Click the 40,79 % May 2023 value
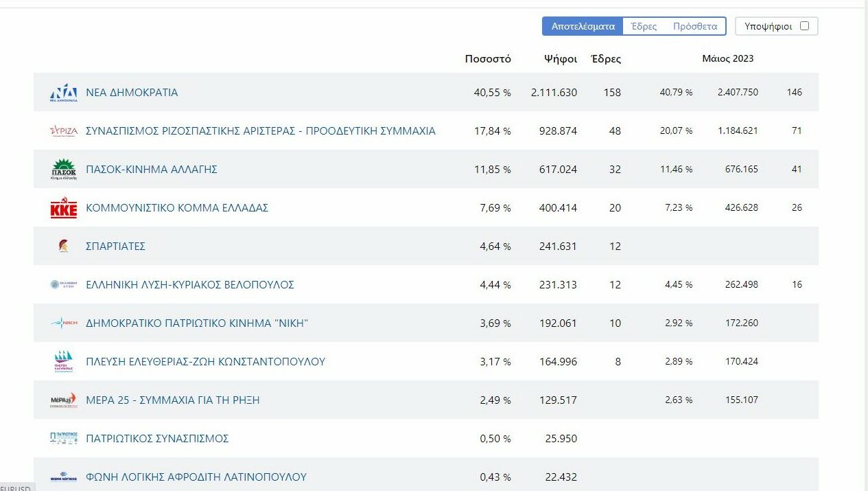 click(x=676, y=92)
